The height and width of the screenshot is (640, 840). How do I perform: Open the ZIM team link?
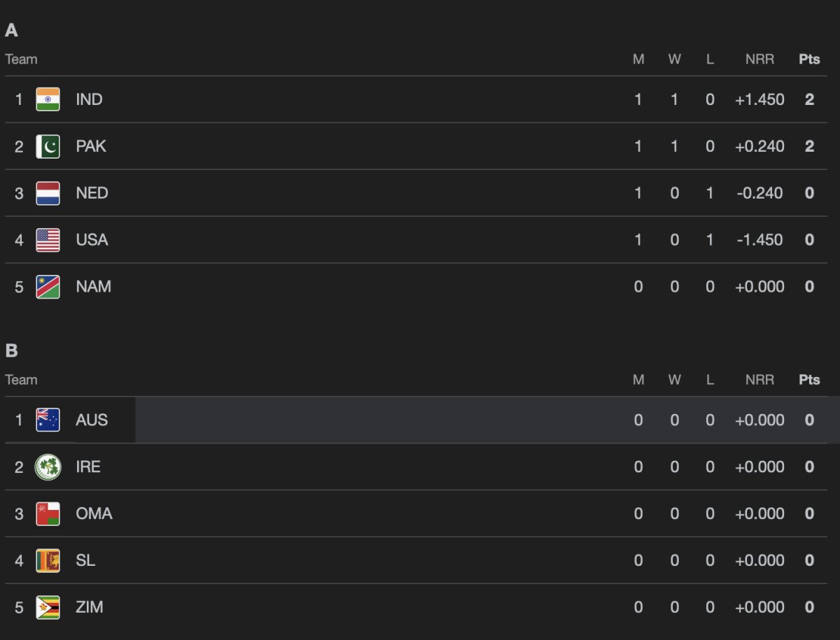click(x=90, y=607)
